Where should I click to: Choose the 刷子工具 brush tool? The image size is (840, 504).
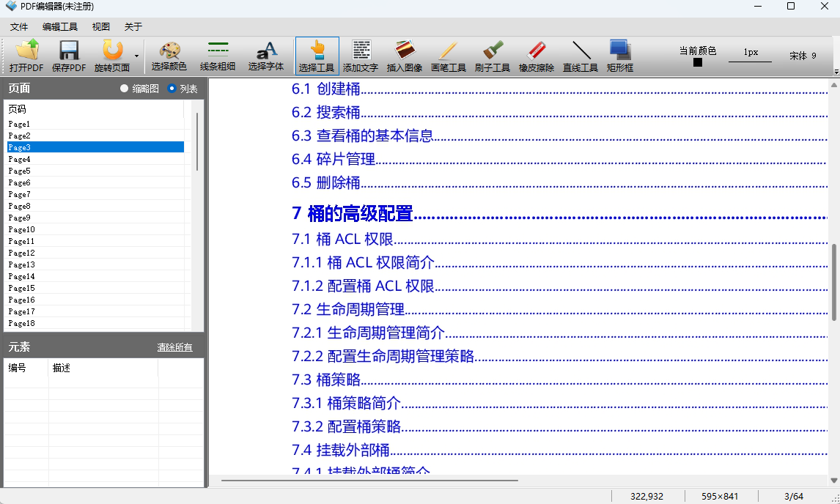point(493,56)
